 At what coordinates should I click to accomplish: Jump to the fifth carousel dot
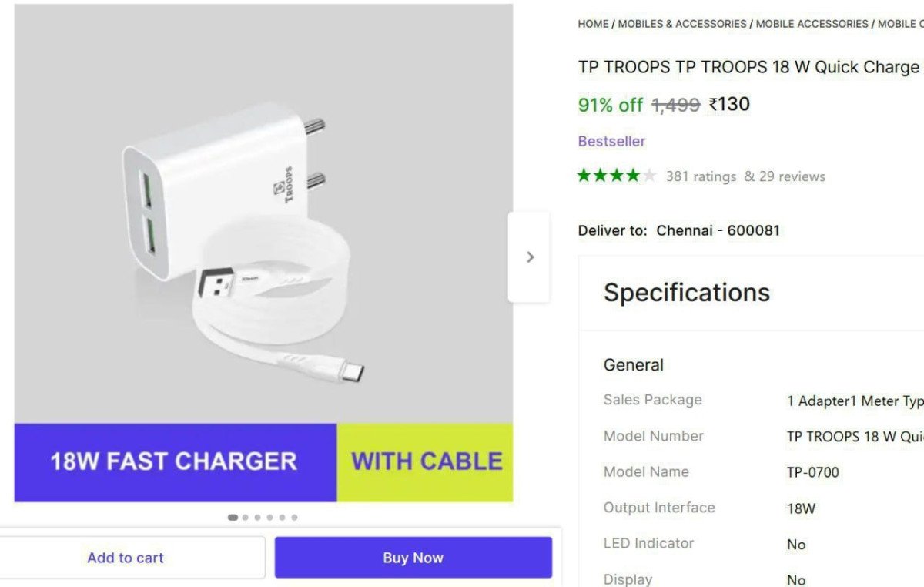[283, 518]
